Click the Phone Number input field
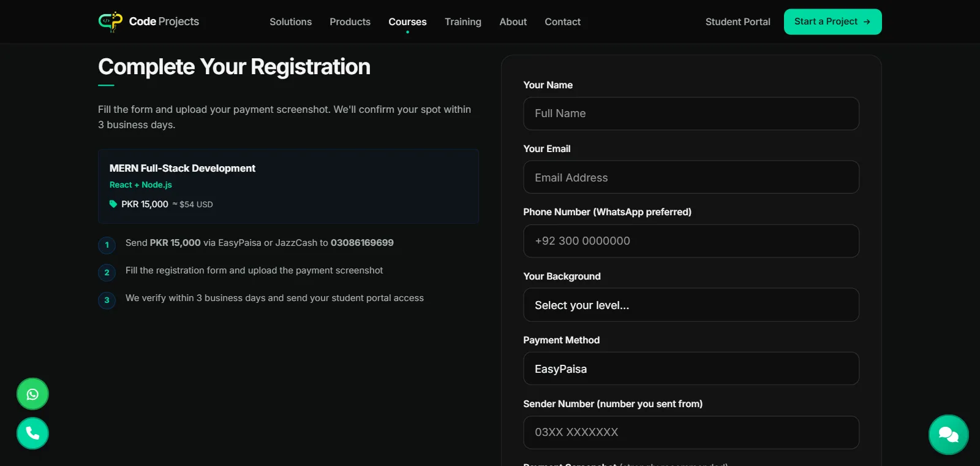980x466 pixels. (x=691, y=241)
